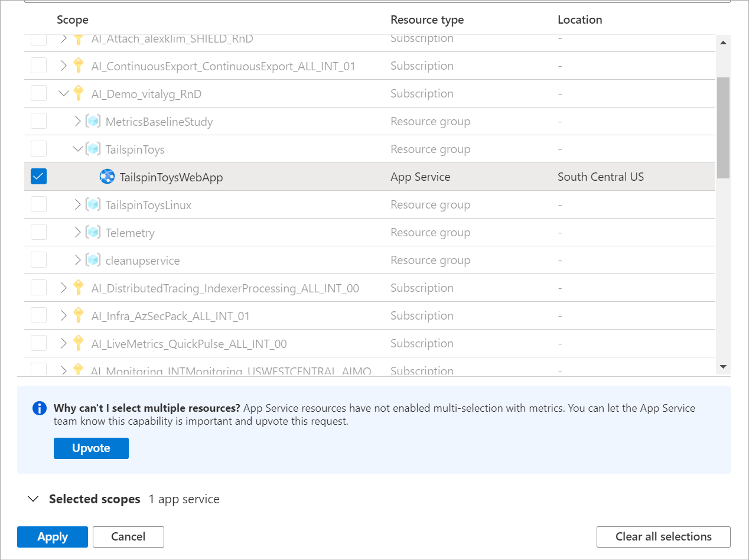Click the Telemetry resource group icon
749x560 pixels.
pyautogui.click(x=93, y=233)
